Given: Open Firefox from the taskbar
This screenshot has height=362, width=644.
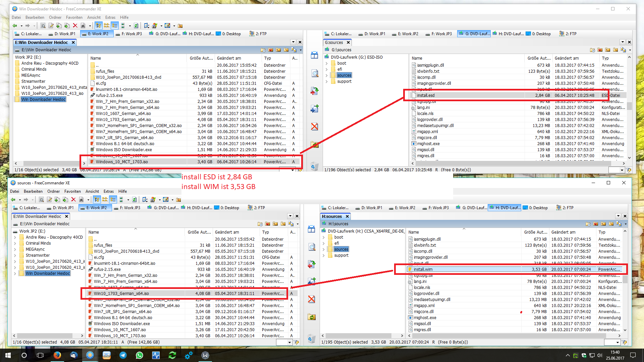Looking at the screenshot, I should pos(57,355).
